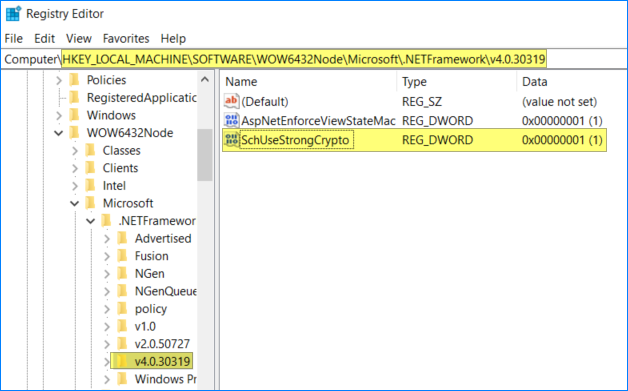Click the '(value not set)' data cell
Image resolution: width=628 pixels, height=391 pixels.
click(559, 101)
